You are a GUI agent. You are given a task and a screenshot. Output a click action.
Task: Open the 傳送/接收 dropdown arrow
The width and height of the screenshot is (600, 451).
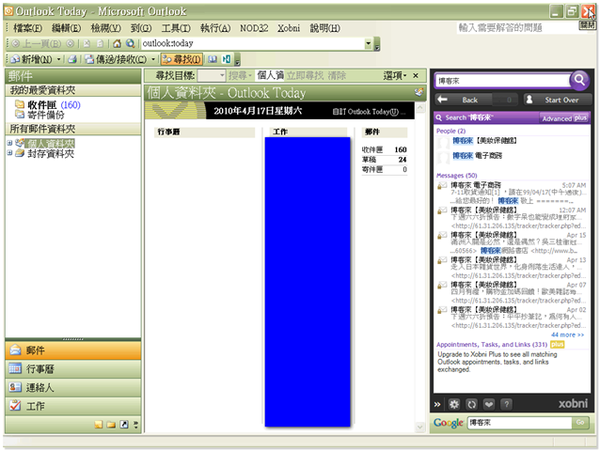[x=153, y=59]
